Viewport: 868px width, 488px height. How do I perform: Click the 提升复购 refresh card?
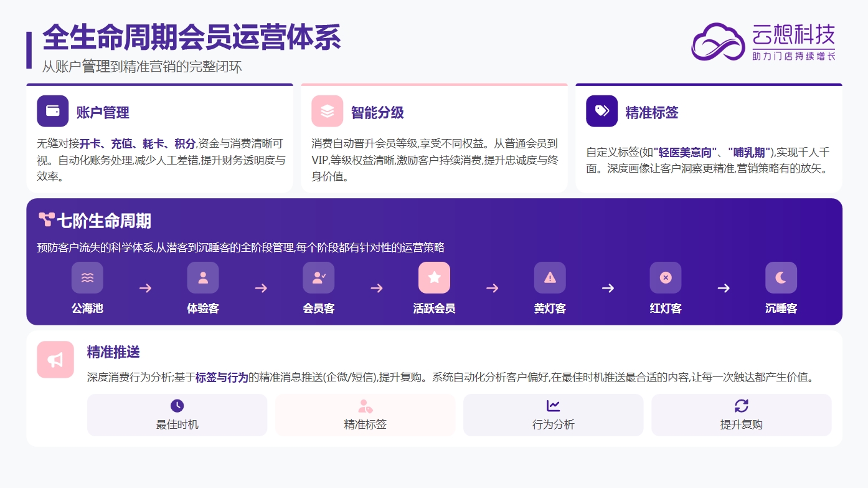click(741, 415)
